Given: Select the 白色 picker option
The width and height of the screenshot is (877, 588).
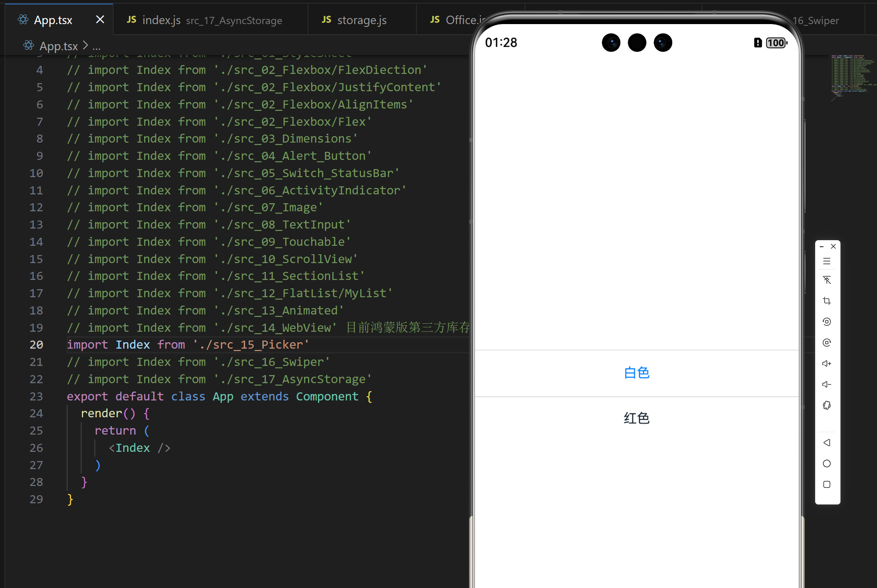Looking at the screenshot, I should 636,373.
